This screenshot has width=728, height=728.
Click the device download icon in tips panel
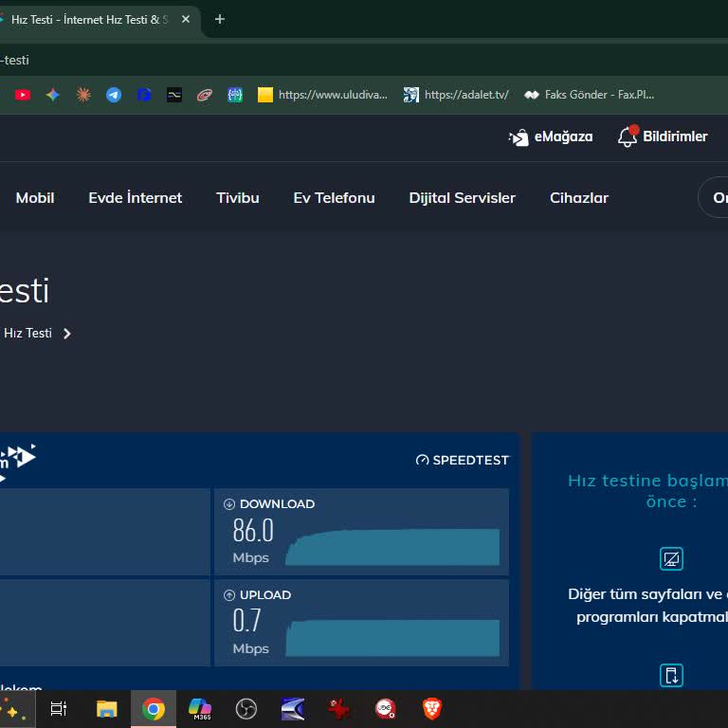click(x=671, y=675)
